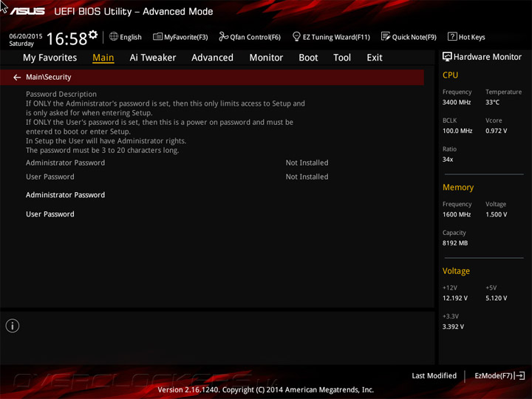Image resolution: width=532 pixels, height=399 pixels.
Task: Click the Ratio 34x value
Action: 448,159
